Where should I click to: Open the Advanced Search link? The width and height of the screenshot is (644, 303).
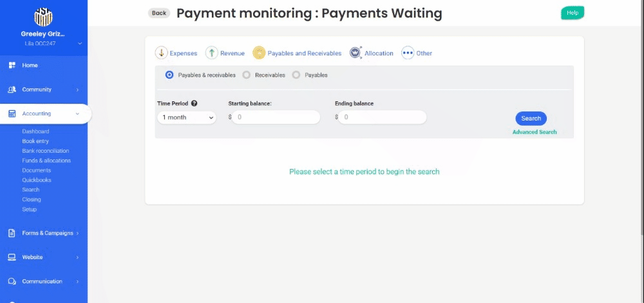click(x=535, y=132)
